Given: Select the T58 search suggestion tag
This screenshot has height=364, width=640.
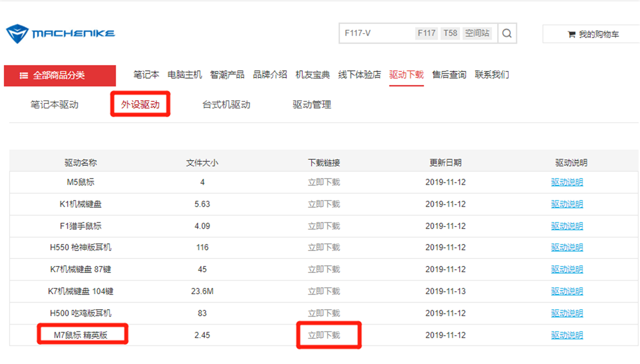Looking at the screenshot, I should tap(450, 33).
